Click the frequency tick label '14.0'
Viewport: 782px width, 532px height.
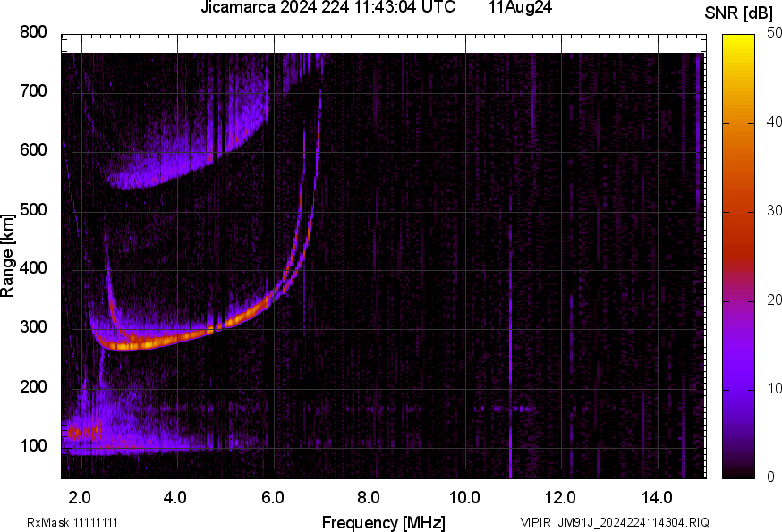[657, 498]
